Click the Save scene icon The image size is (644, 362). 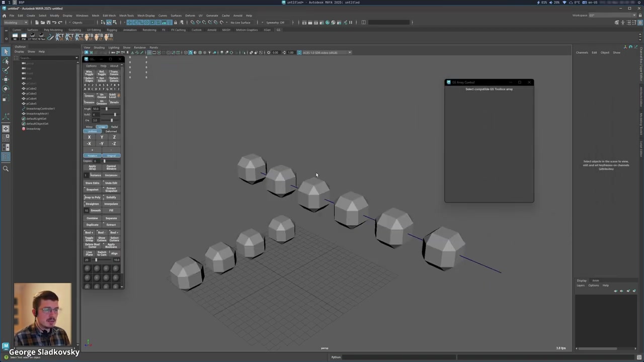click(x=48, y=23)
